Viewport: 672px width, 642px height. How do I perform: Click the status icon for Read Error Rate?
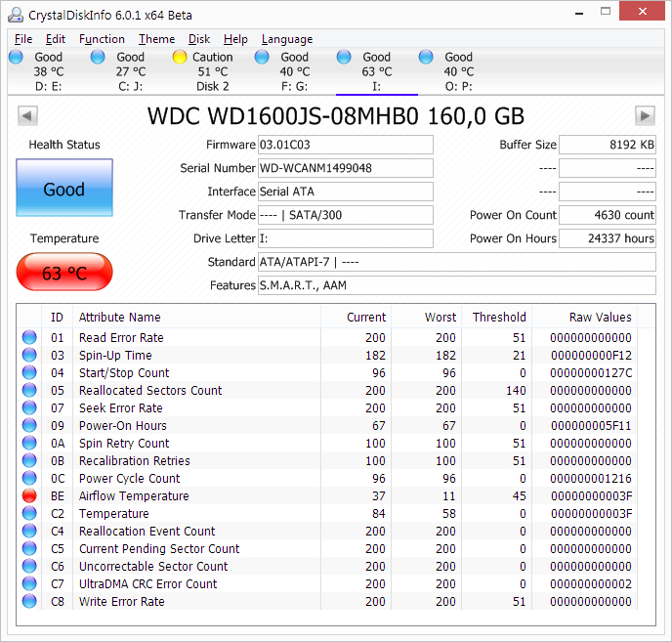pyautogui.click(x=29, y=337)
